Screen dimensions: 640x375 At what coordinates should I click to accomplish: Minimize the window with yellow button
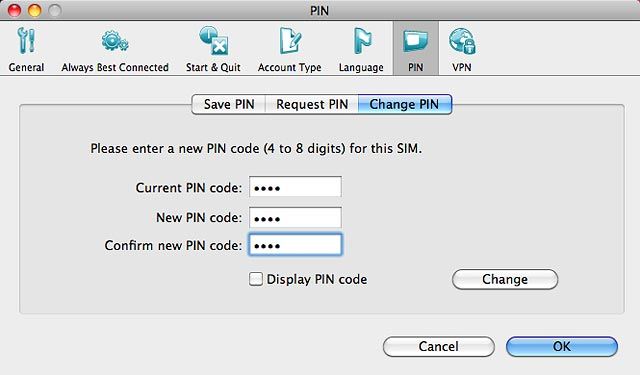click(35, 10)
